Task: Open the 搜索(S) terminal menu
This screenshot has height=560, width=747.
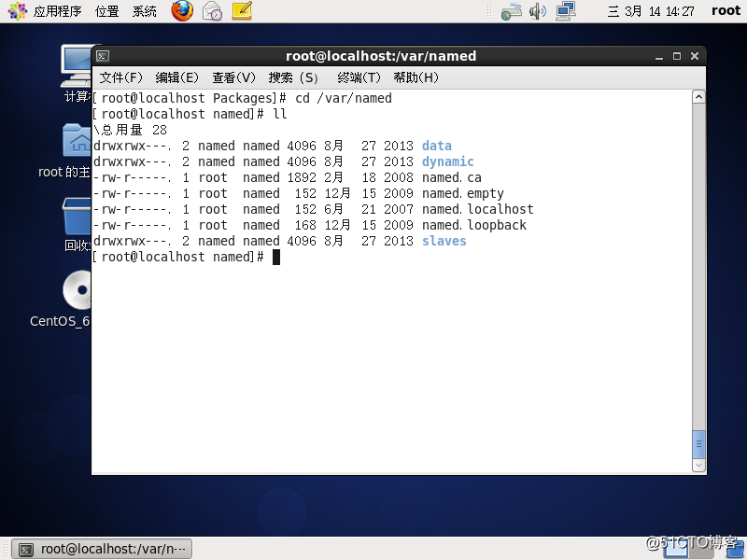Action: point(293,77)
